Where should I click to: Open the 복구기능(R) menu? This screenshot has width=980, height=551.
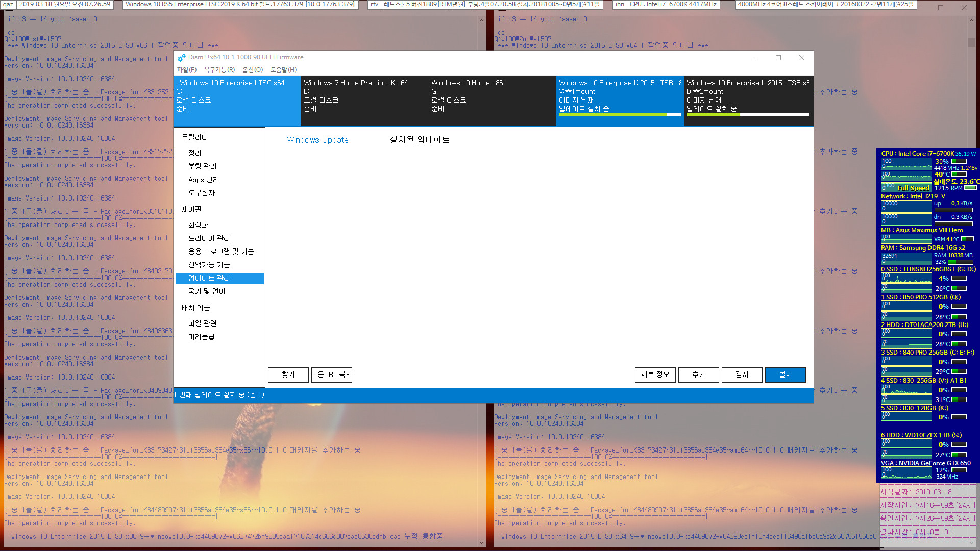pyautogui.click(x=219, y=70)
